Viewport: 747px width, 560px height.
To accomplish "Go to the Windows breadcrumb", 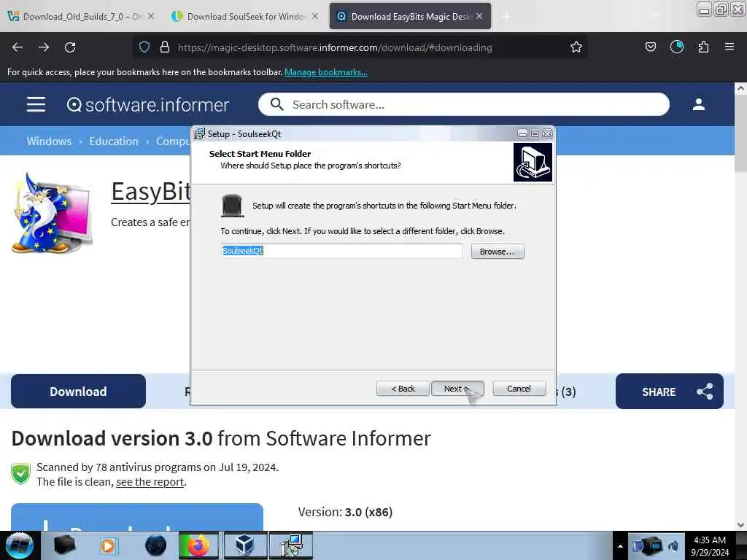I will click(x=49, y=141).
